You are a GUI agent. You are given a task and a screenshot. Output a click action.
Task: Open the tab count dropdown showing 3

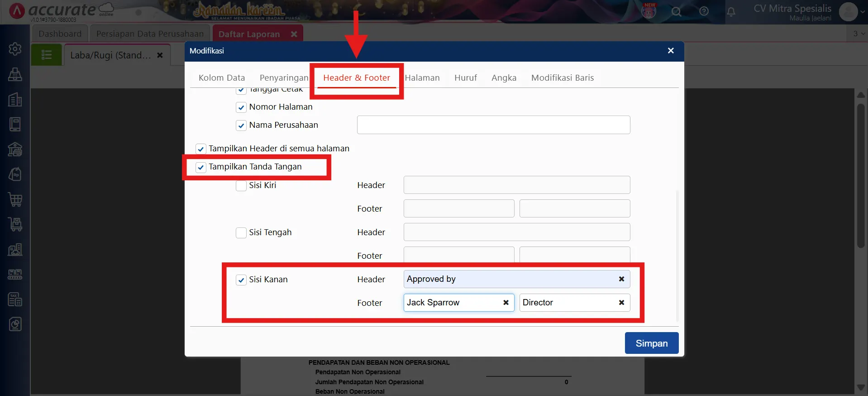click(858, 34)
